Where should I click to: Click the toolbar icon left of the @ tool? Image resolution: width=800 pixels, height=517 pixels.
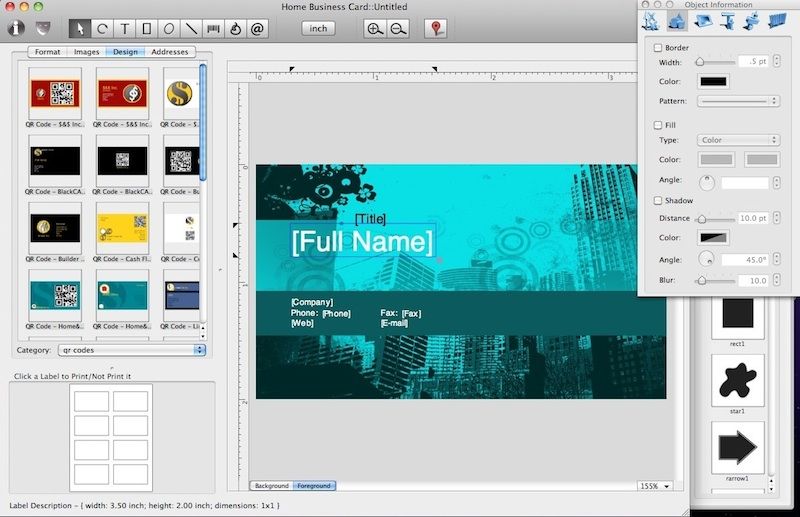click(235, 29)
